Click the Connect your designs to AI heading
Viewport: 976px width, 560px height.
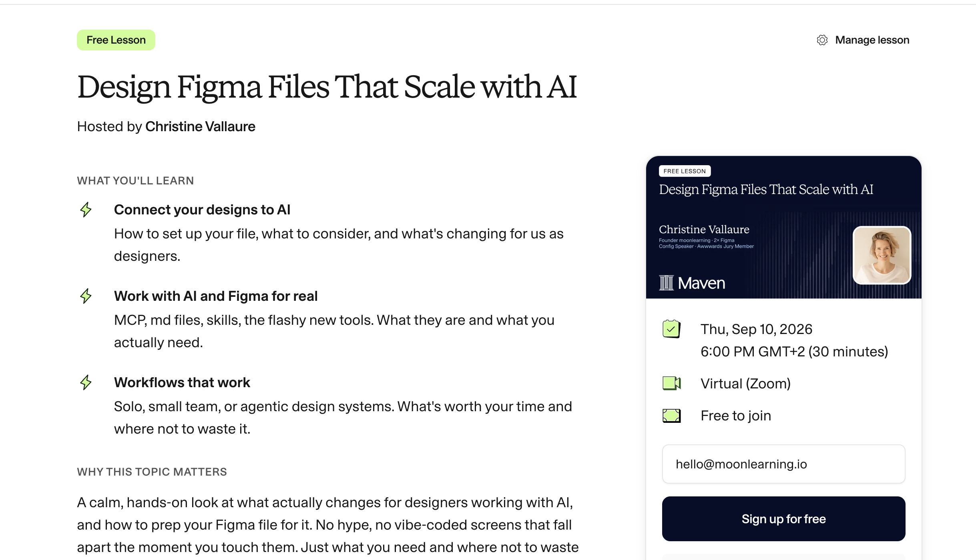point(202,210)
